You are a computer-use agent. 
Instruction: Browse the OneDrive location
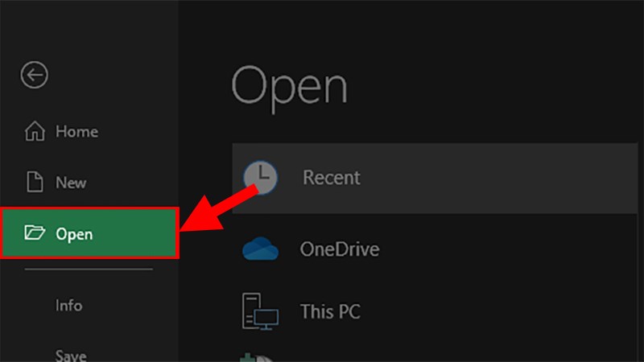339,249
